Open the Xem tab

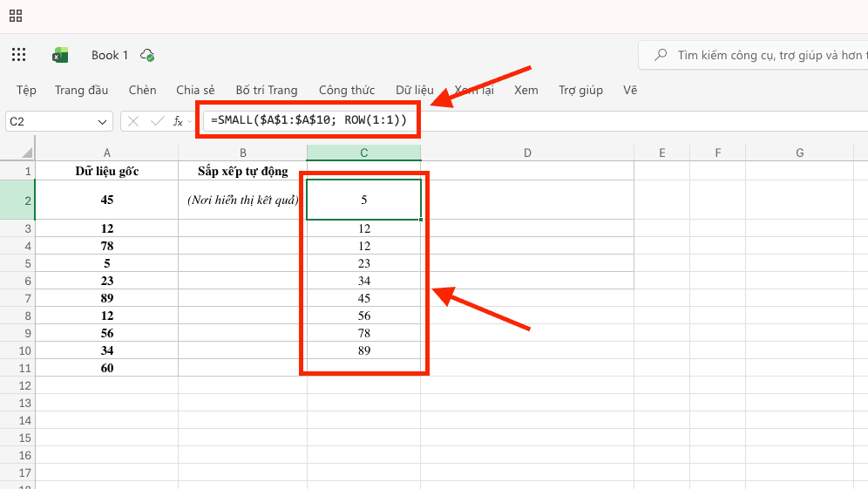pos(526,91)
